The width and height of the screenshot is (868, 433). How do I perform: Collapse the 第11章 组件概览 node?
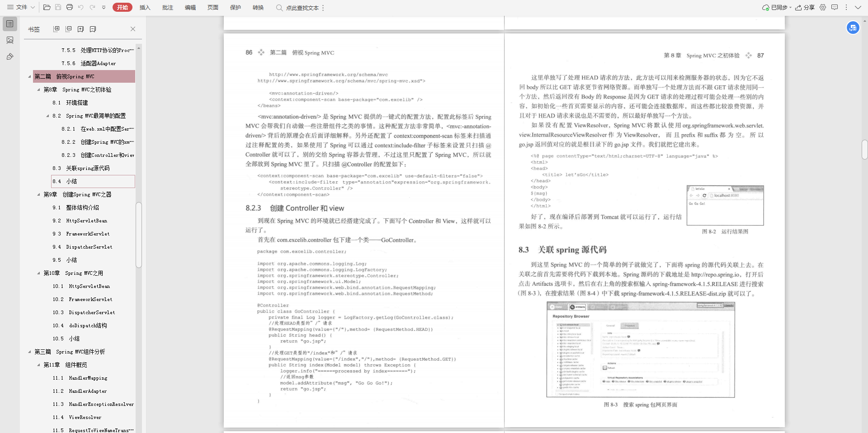coord(38,365)
